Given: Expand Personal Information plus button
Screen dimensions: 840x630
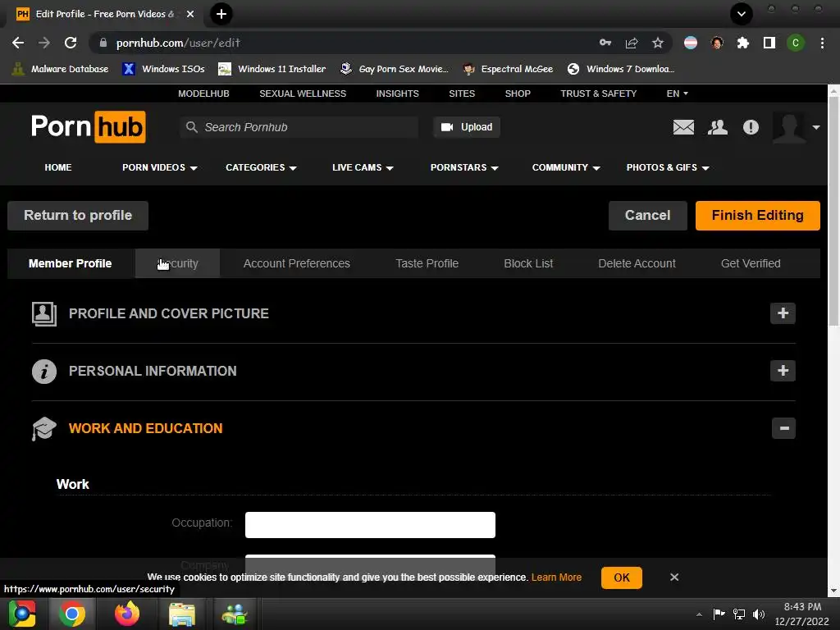Looking at the screenshot, I should click(x=783, y=371).
